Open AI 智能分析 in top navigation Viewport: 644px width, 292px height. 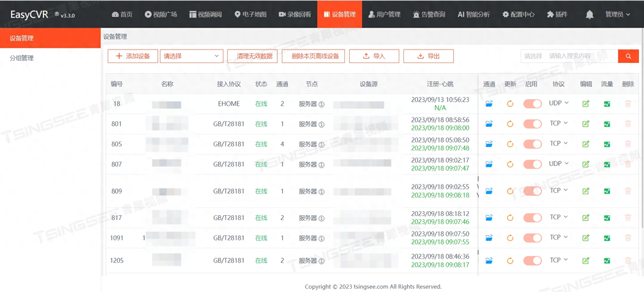tap(474, 14)
